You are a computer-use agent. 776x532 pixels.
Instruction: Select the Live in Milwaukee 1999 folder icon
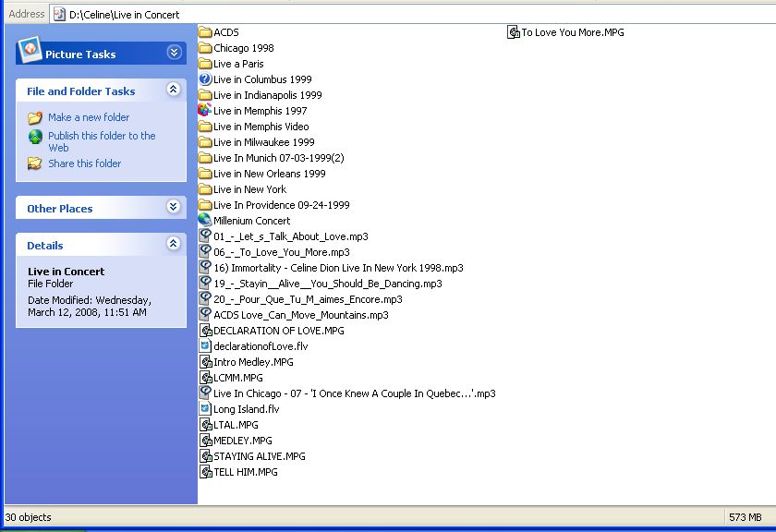[x=205, y=142]
